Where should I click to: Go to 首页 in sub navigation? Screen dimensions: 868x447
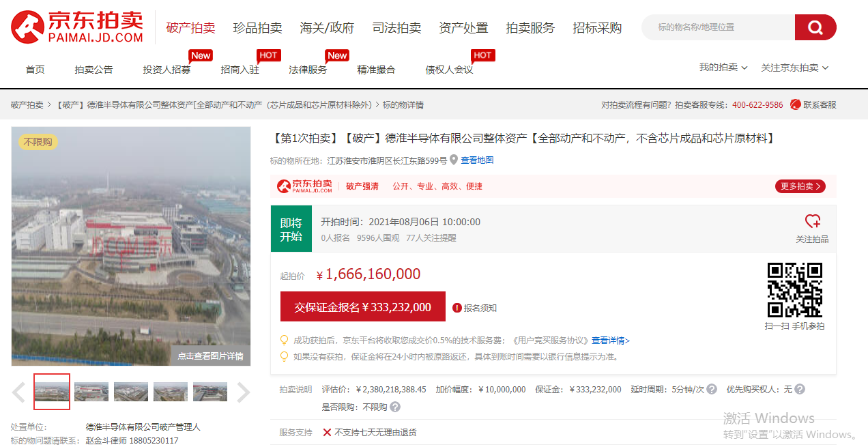tap(35, 70)
